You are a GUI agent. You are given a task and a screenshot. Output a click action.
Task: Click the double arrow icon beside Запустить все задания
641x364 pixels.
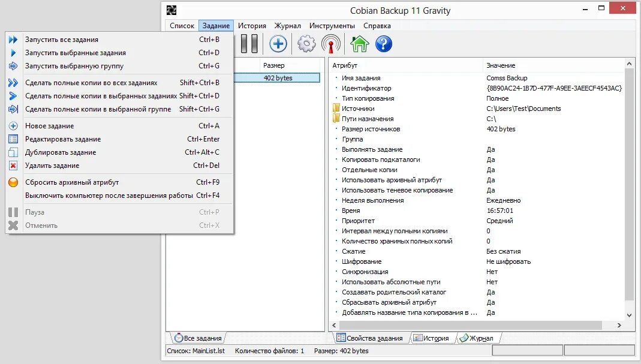pyautogui.click(x=13, y=40)
